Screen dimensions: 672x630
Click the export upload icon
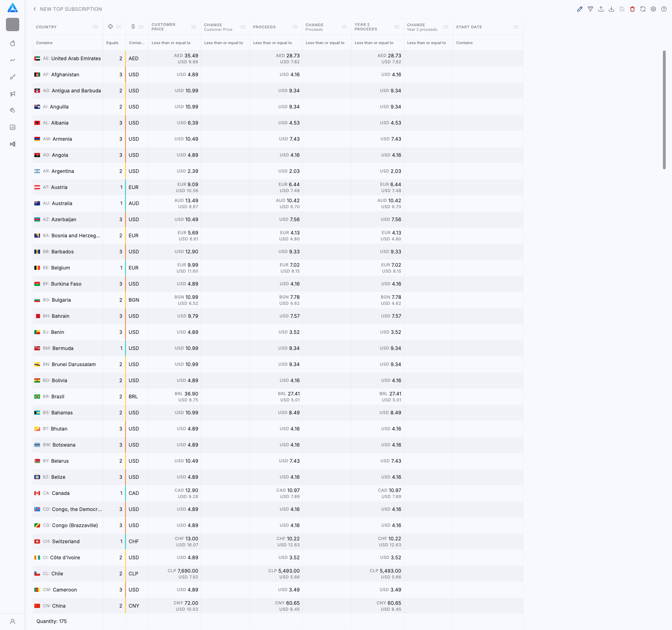tap(601, 9)
